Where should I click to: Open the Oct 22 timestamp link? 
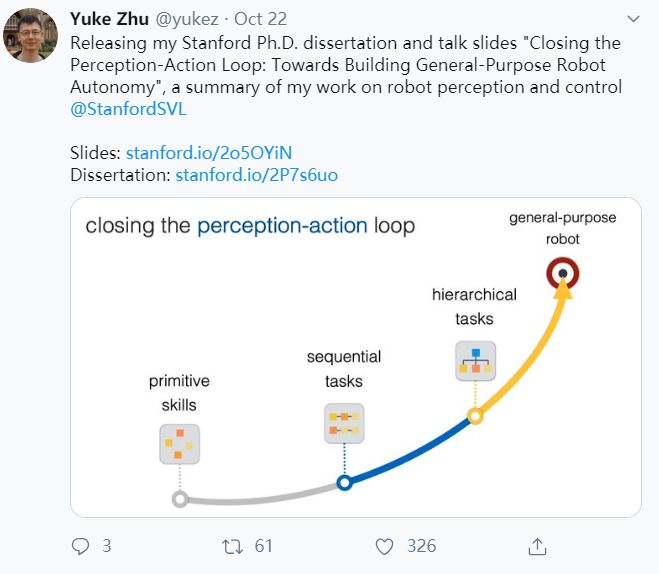(x=262, y=20)
